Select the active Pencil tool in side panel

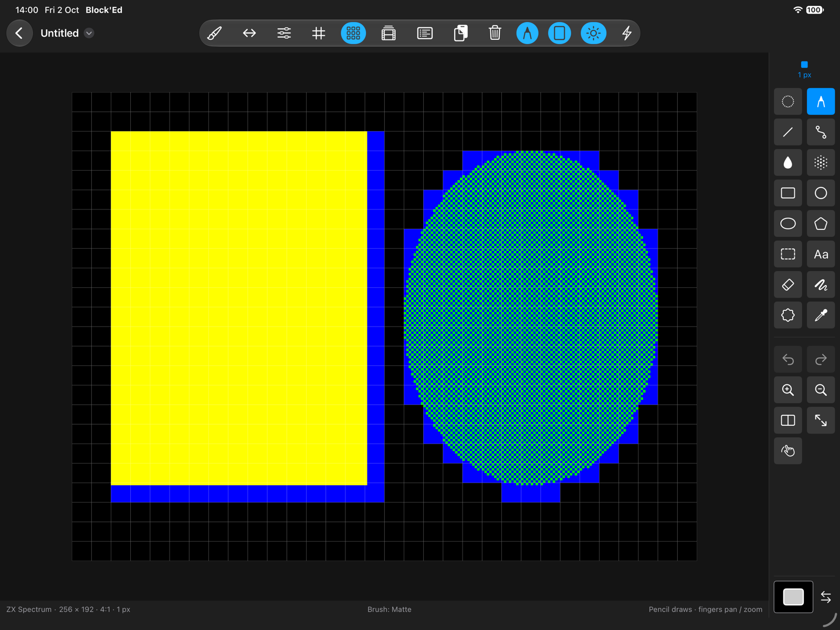(x=821, y=101)
